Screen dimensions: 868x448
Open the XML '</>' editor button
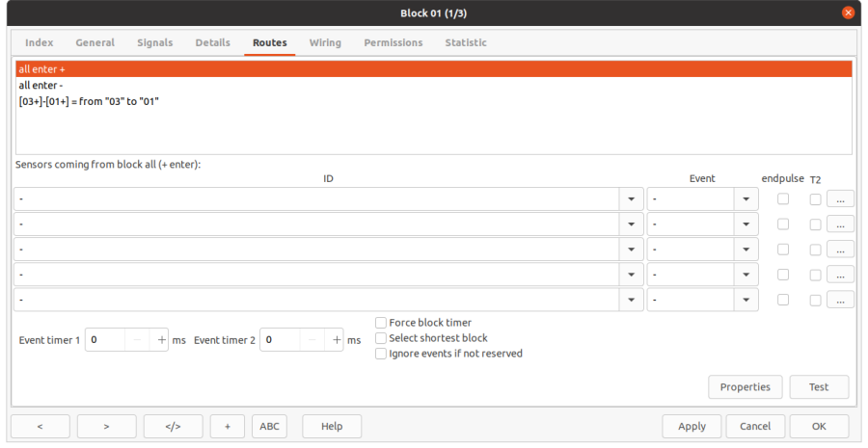tap(173, 426)
